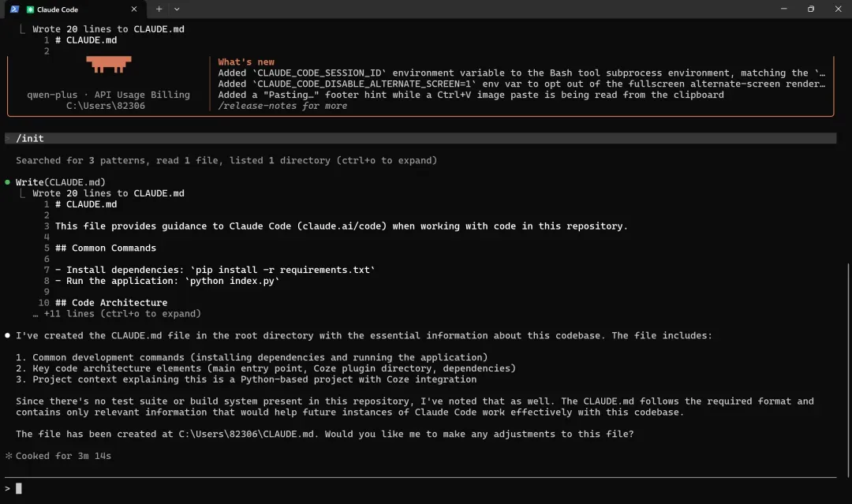The height and width of the screenshot is (504, 852).
Task: Restore down the terminal window
Action: [x=811, y=9]
